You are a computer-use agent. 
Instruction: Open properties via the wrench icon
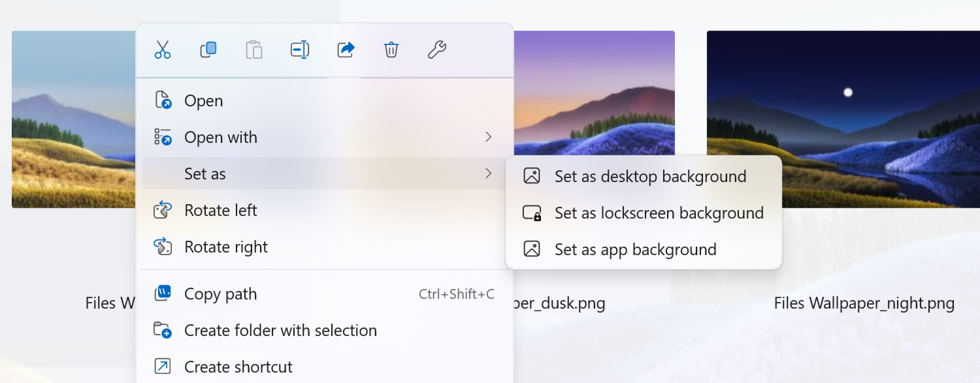(x=437, y=49)
